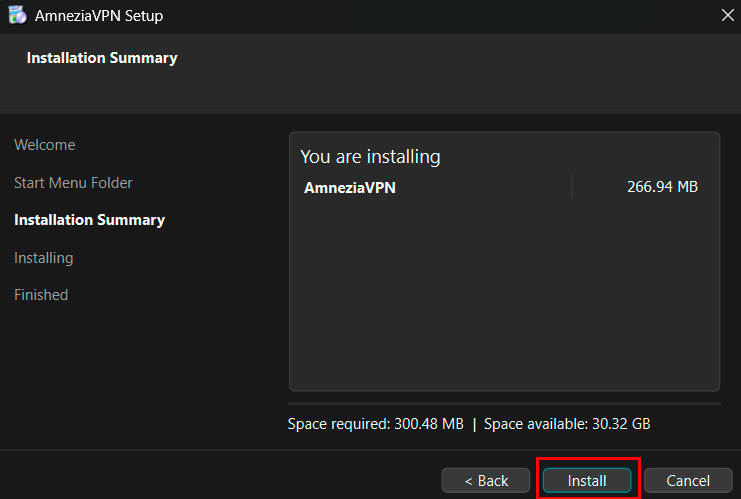Open the Start Menu Folder step

tap(73, 183)
